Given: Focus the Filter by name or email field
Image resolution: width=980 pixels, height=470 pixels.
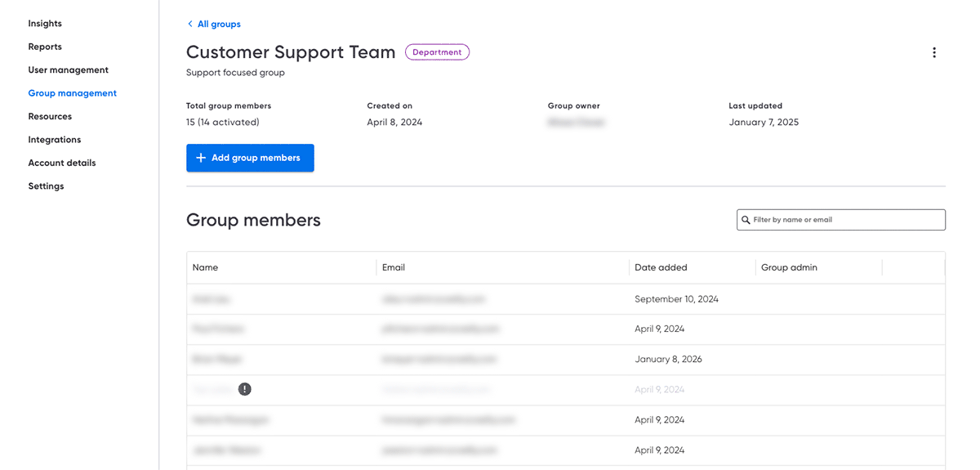Looking at the screenshot, I should [841, 220].
